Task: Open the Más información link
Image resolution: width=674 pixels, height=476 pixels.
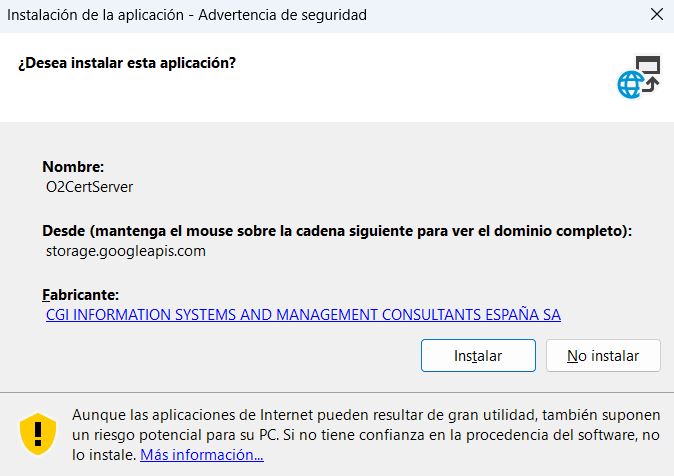Action: (x=202, y=455)
